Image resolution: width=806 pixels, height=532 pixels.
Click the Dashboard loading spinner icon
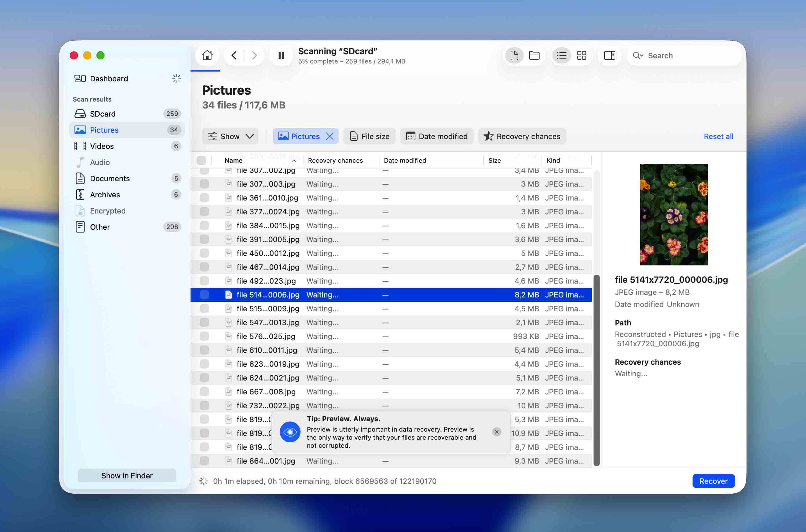(x=177, y=79)
